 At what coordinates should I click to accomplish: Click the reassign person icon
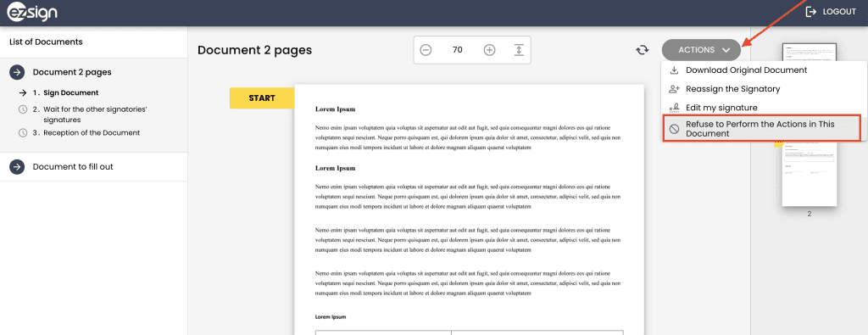674,88
